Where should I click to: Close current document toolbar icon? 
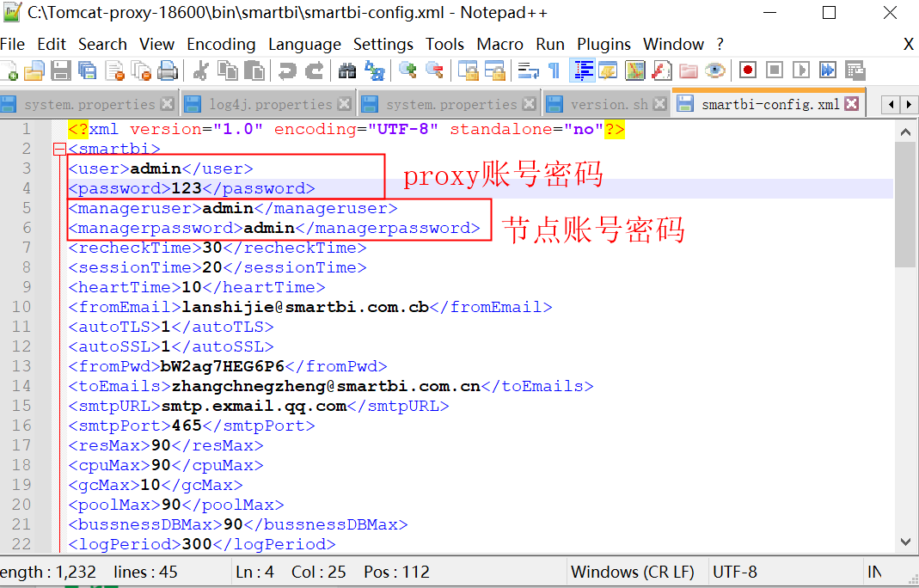pos(115,71)
